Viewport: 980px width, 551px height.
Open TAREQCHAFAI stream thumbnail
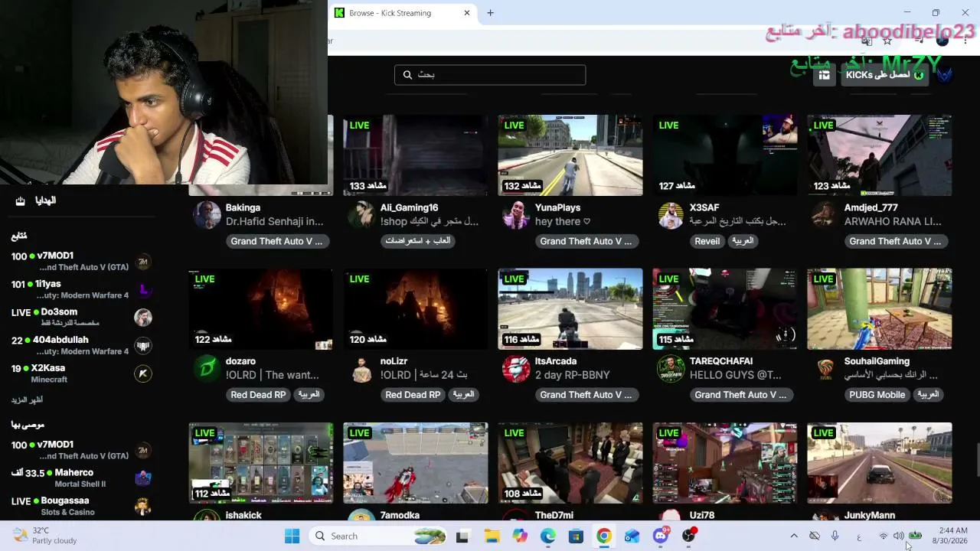point(724,309)
